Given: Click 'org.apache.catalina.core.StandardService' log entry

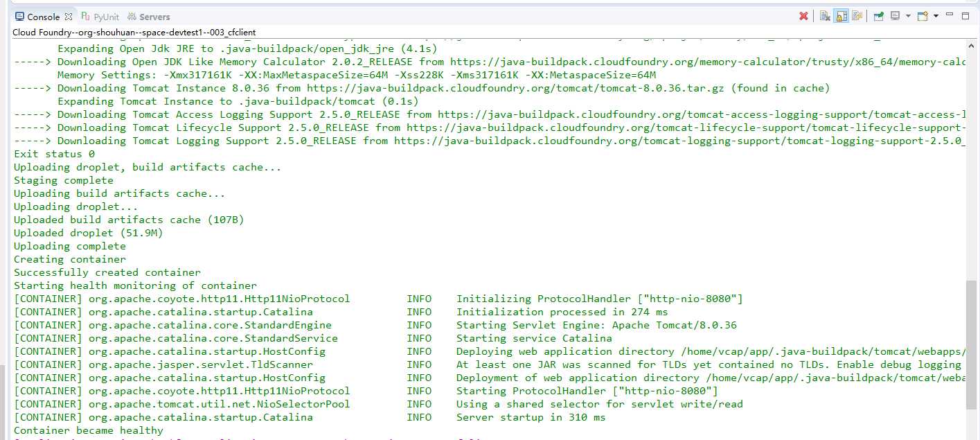Looking at the screenshot, I should point(213,338).
